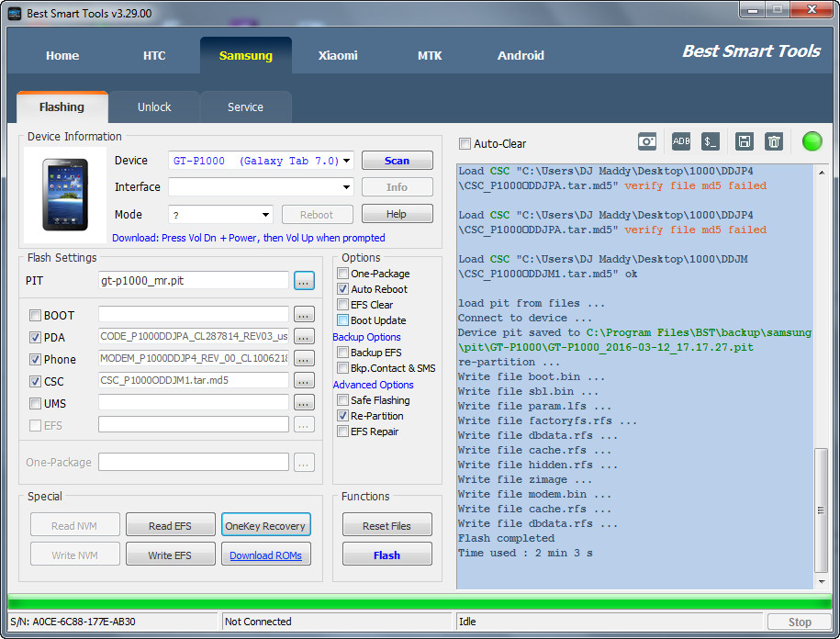Browse for the PIT file
840x639 pixels.
pos(304,281)
